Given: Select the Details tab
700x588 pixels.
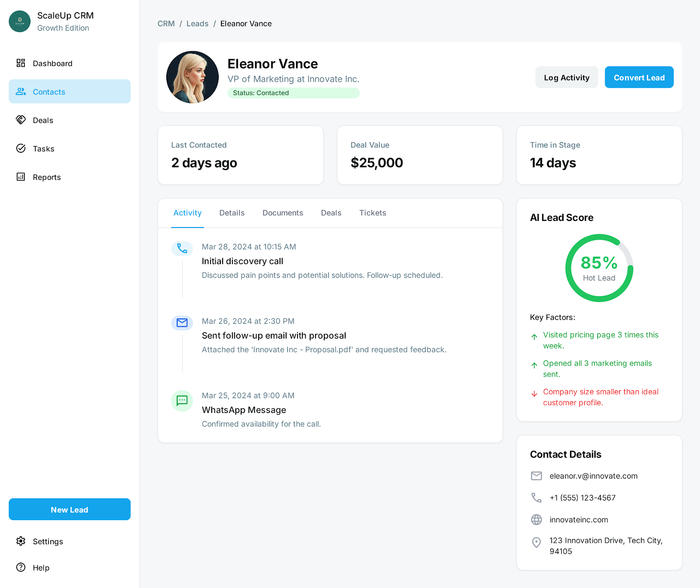Looking at the screenshot, I should pyautogui.click(x=232, y=213).
